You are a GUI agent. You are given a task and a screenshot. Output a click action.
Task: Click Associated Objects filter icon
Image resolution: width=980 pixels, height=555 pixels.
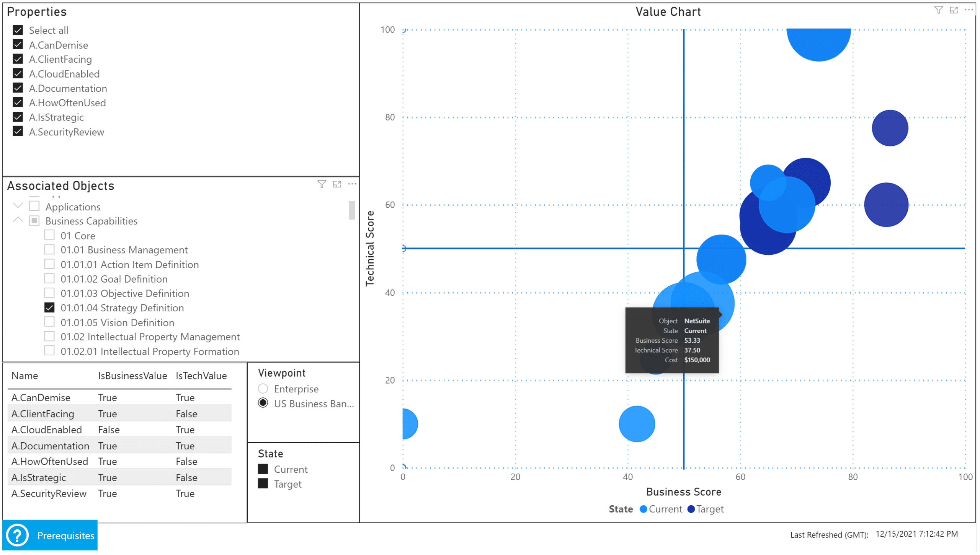322,184
